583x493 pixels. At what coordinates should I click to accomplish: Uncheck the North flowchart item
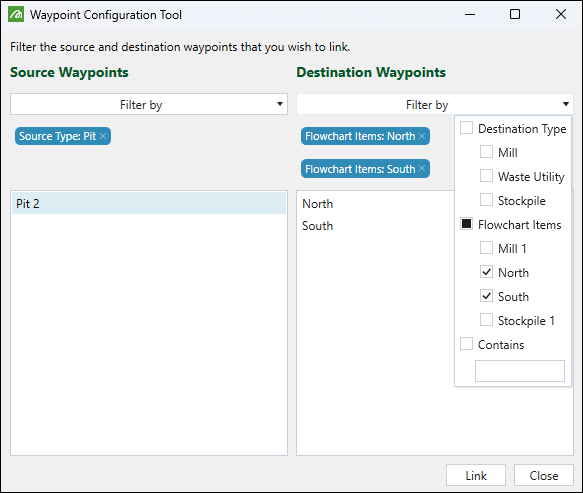486,272
